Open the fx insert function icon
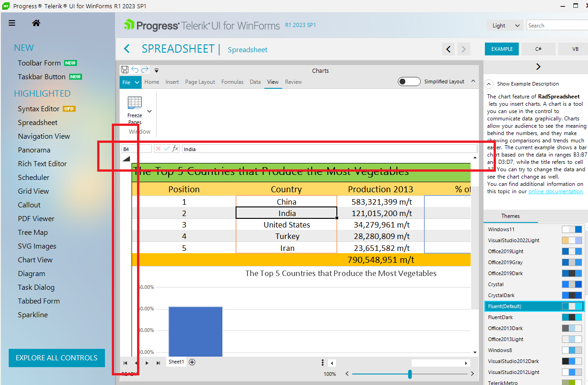Viewport: 588px width, 385px height. 176,149
